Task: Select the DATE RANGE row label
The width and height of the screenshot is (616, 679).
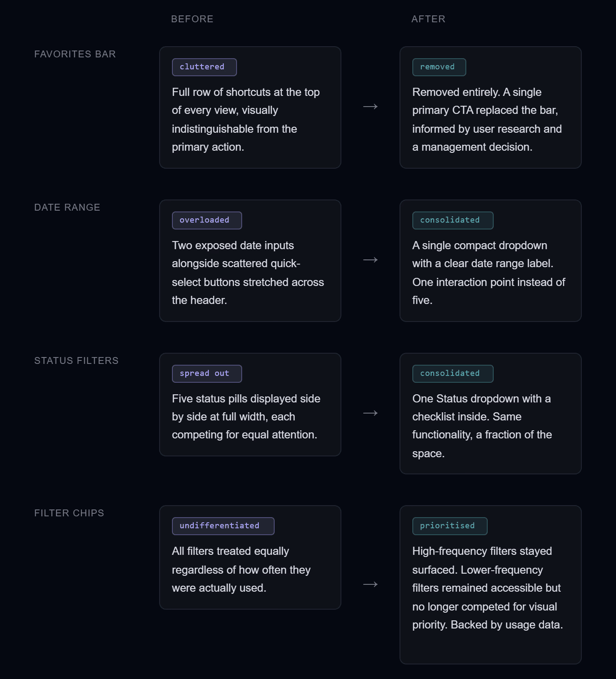Action: click(x=67, y=207)
